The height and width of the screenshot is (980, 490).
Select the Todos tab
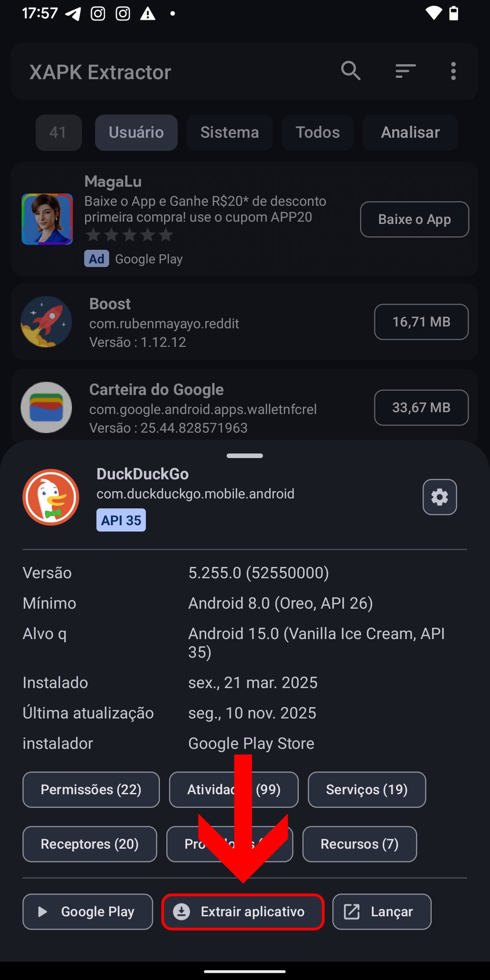[318, 132]
